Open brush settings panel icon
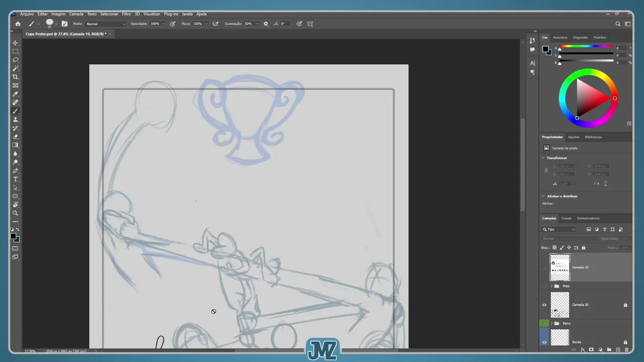 coord(64,24)
